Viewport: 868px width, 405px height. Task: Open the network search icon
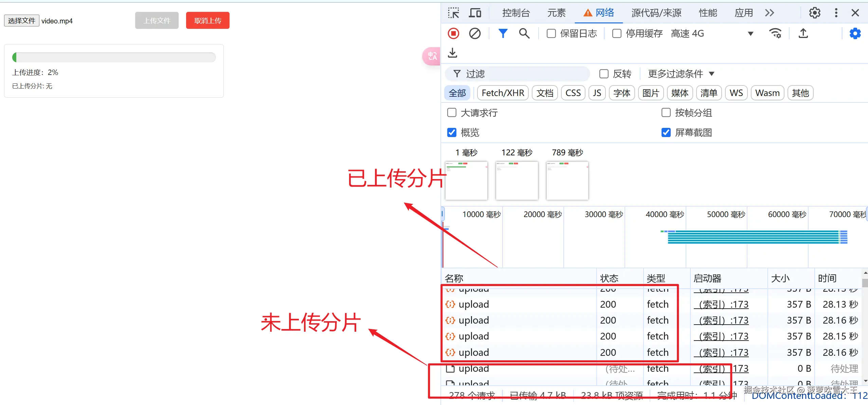pyautogui.click(x=524, y=33)
